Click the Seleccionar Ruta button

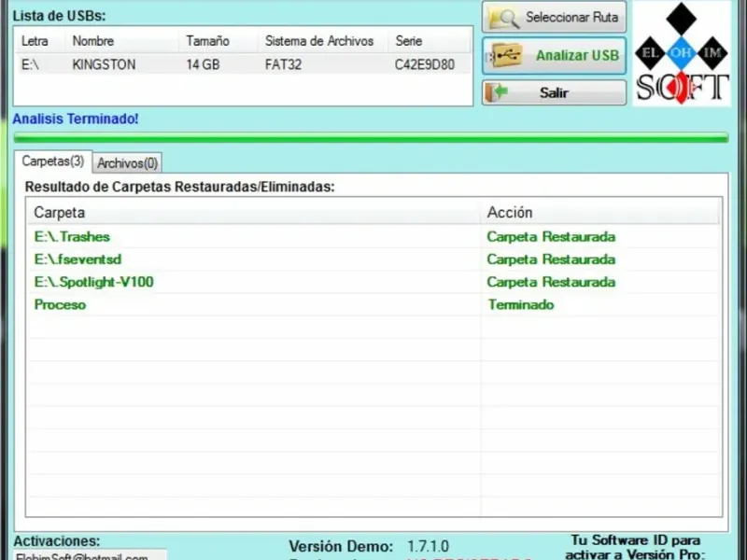554,17
